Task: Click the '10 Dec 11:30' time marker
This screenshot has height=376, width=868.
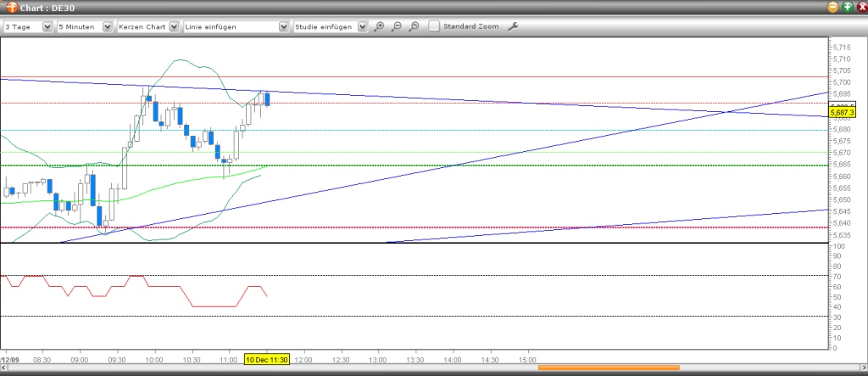Action: 268,359
